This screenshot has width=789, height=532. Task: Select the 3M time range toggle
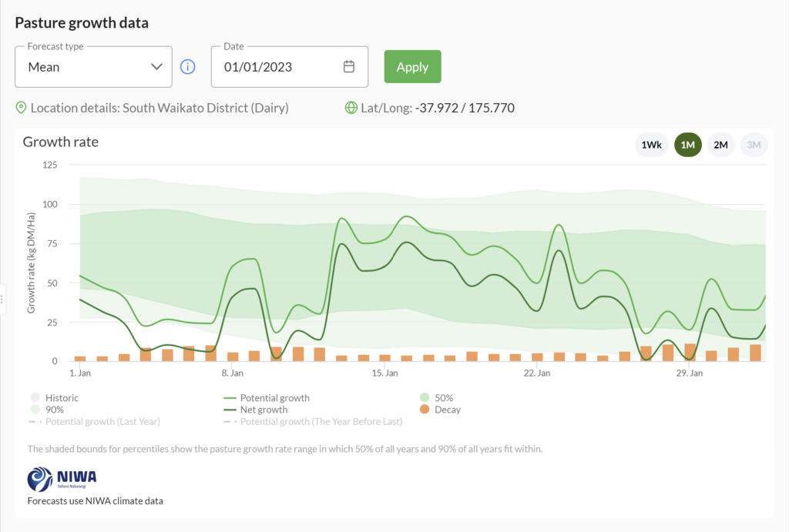(754, 144)
